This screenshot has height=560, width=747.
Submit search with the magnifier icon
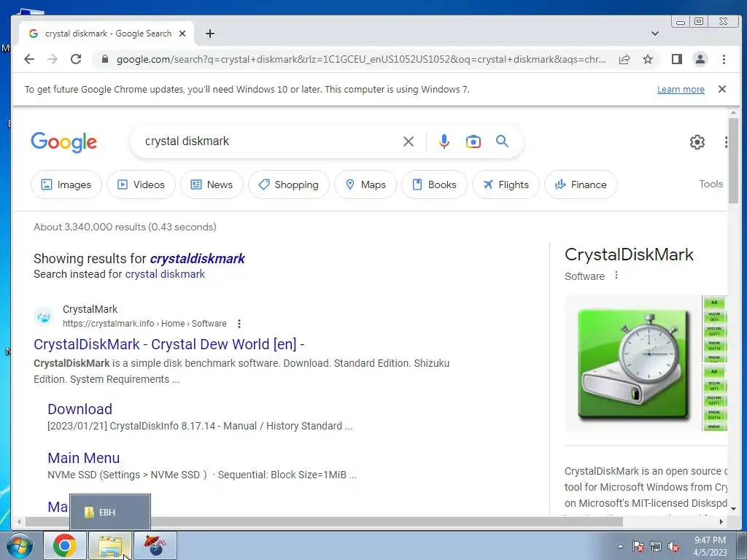pyautogui.click(x=502, y=141)
